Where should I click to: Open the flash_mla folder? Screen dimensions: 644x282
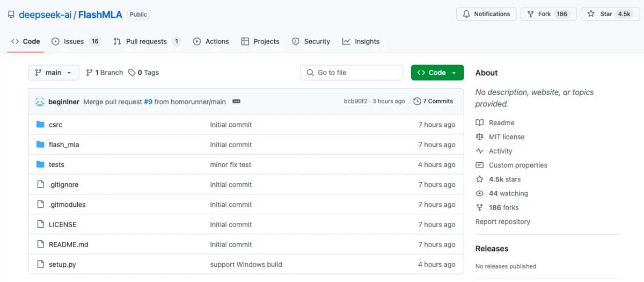coord(64,144)
